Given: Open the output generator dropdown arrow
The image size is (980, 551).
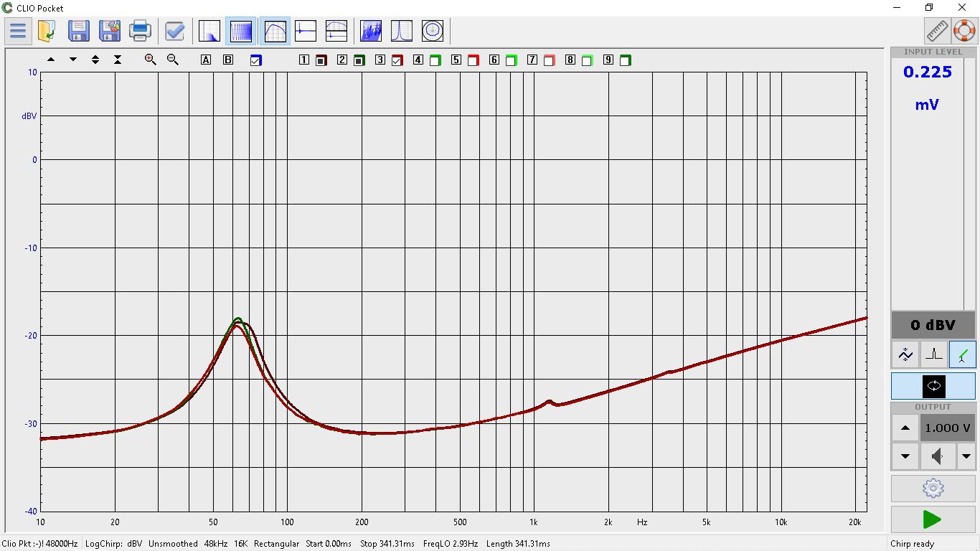Looking at the screenshot, I should pos(966,456).
